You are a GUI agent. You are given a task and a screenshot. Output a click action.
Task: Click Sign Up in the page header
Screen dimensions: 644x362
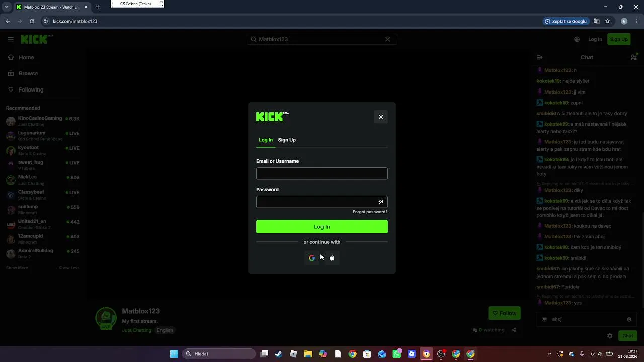tap(619, 39)
